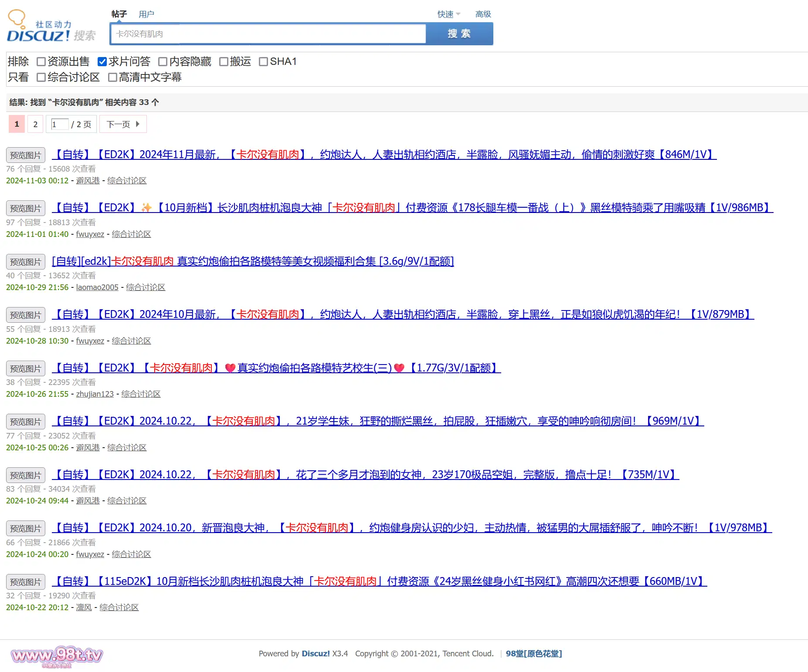The height and width of the screenshot is (672, 808).
Task: View the laomao2005 user profile
Action: (97, 287)
